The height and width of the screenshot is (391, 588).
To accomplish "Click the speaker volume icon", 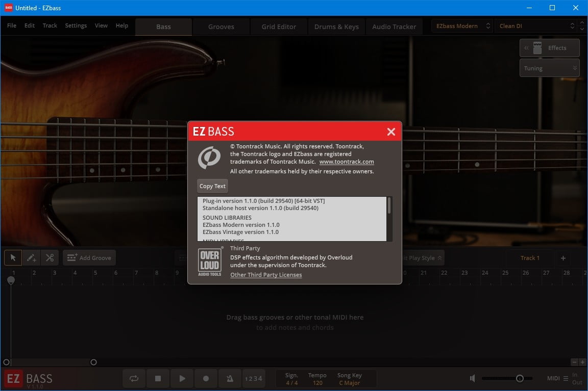I will click(x=473, y=378).
